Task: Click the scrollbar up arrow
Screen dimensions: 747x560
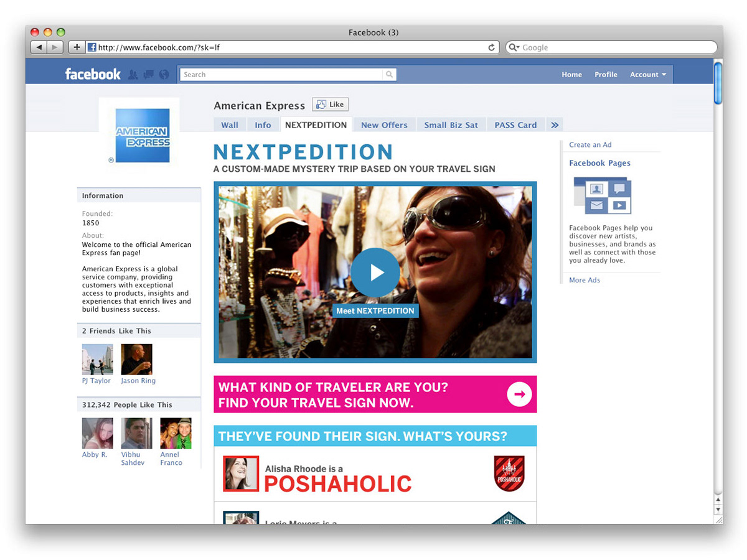Action: pyautogui.click(x=718, y=500)
